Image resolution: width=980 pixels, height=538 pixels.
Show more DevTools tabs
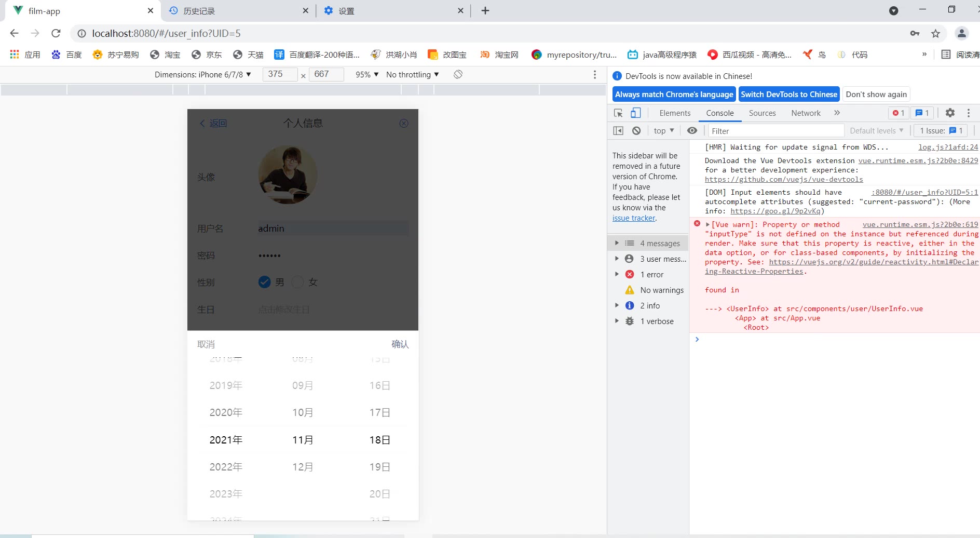(837, 113)
